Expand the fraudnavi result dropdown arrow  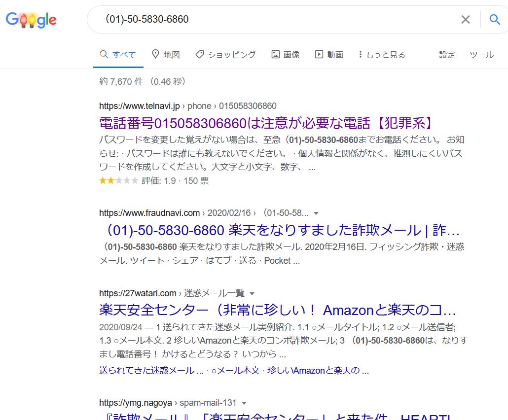[x=316, y=213]
